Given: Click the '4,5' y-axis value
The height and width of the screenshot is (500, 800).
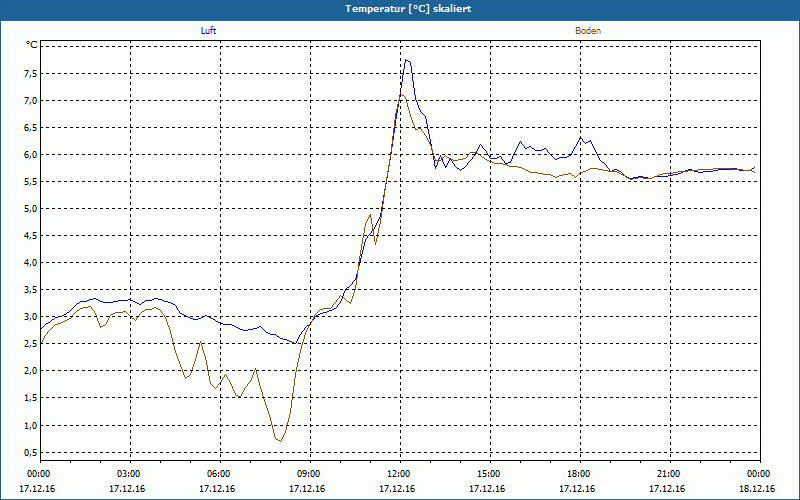Looking at the screenshot, I should point(30,236).
